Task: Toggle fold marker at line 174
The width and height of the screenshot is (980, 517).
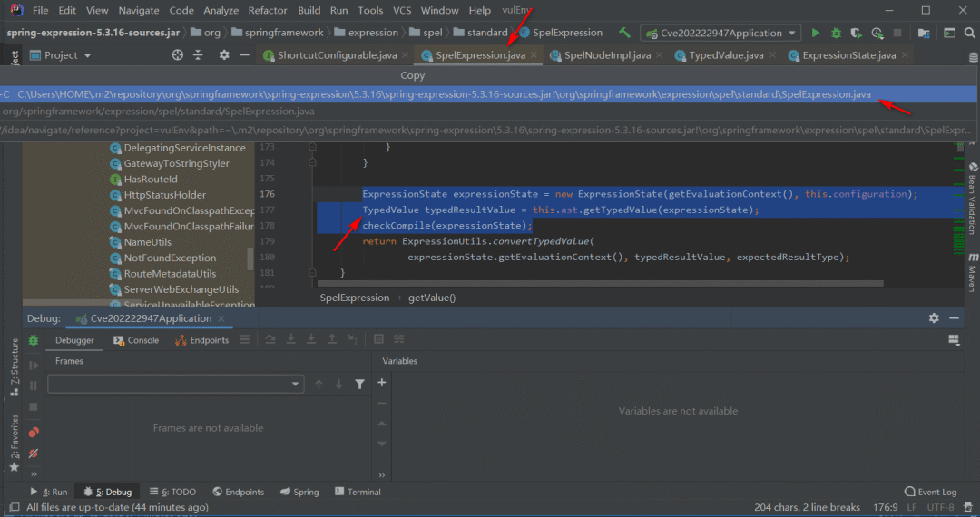Action: [x=312, y=162]
